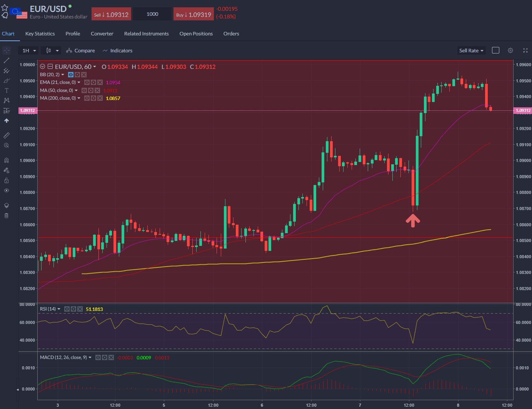Select the crosshair cursor tool

(x=7, y=50)
